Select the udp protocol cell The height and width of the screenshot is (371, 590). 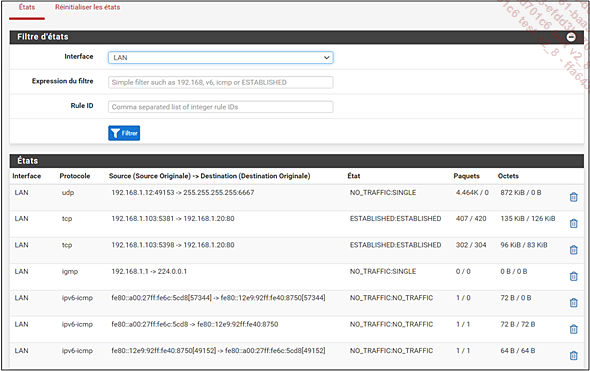click(68, 193)
